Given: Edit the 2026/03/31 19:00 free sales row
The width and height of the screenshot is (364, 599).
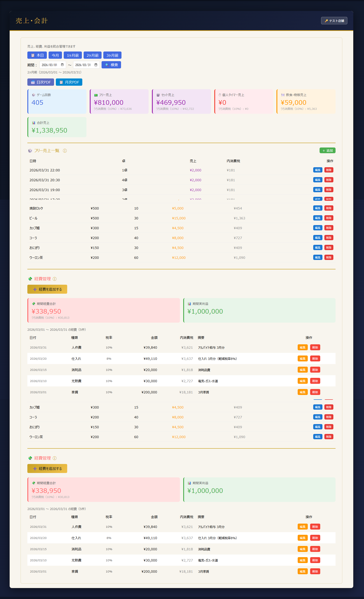Looking at the screenshot, I should (x=318, y=190).
